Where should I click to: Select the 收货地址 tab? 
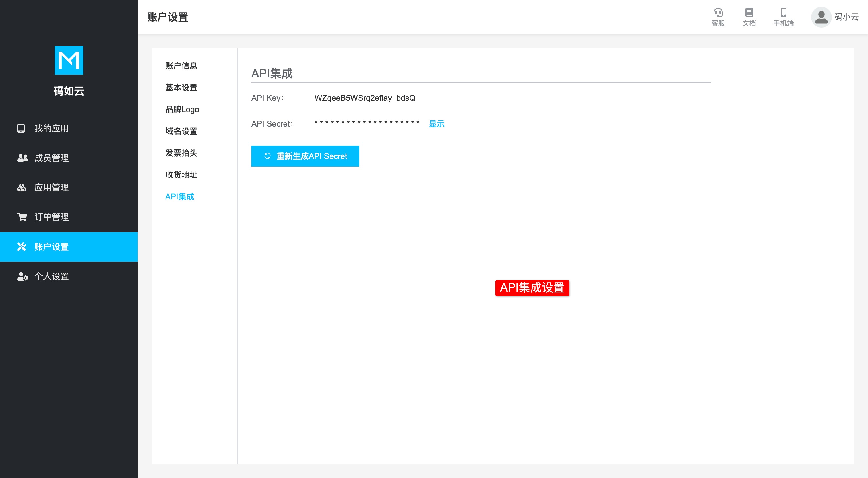181,175
